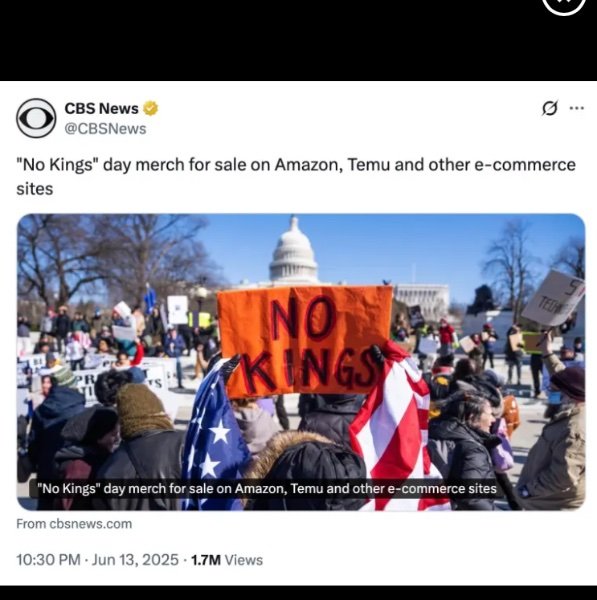The image size is (597, 600).
Task: Expand the three-dot more options menu
Action: (x=577, y=108)
